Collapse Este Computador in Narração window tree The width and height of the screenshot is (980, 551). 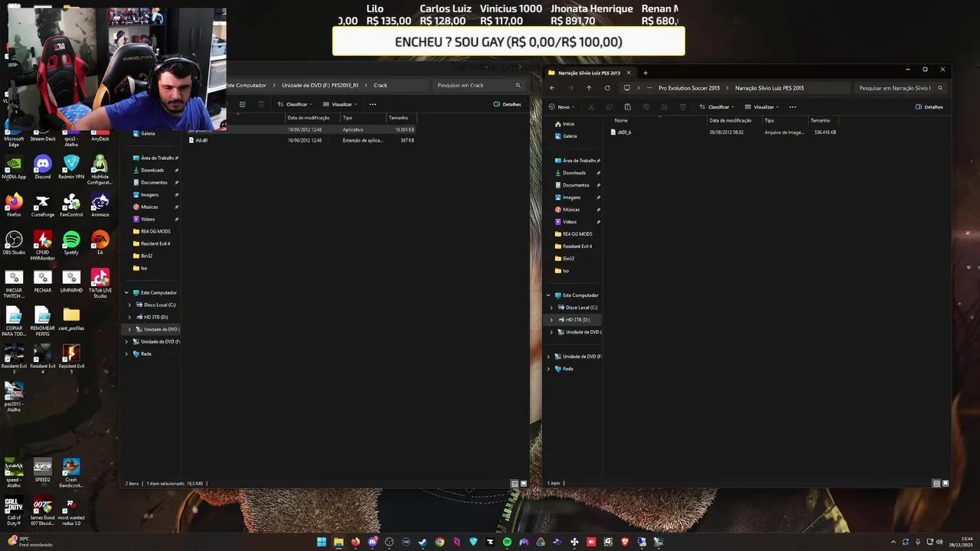[548, 295]
